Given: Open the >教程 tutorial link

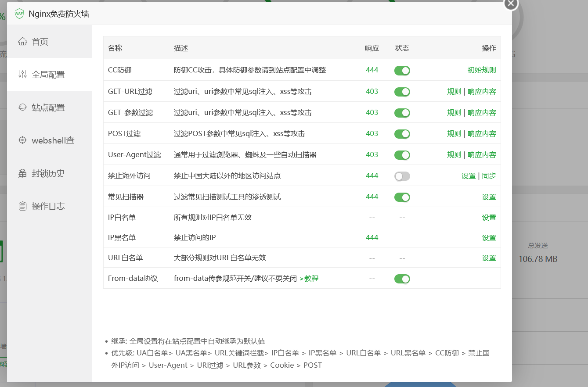Looking at the screenshot, I should 309,279.
